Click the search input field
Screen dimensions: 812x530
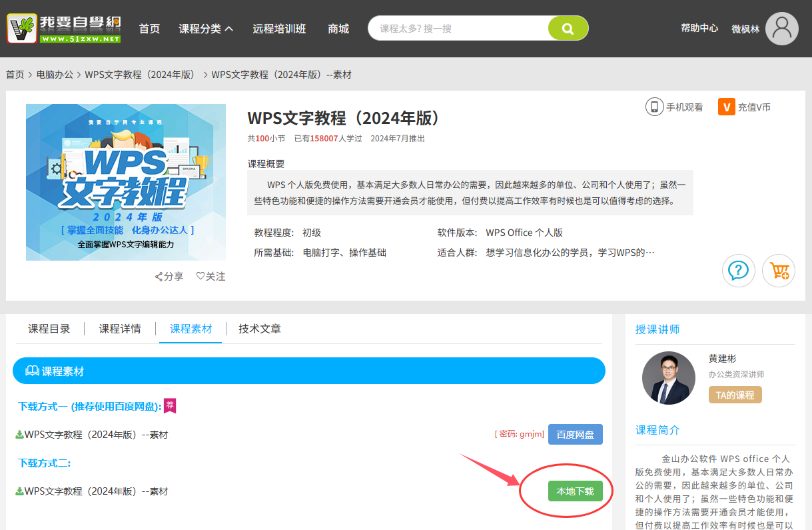click(x=460, y=29)
